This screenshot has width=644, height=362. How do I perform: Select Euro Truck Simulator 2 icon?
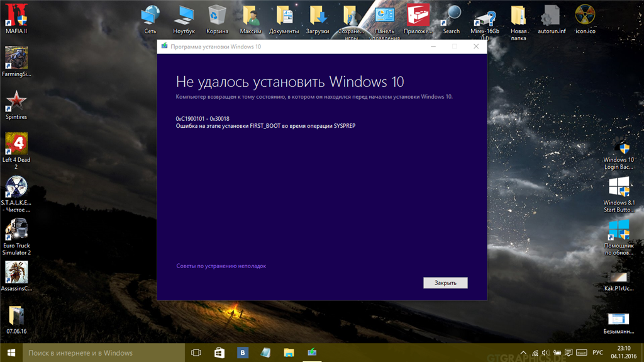click(16, 237)
